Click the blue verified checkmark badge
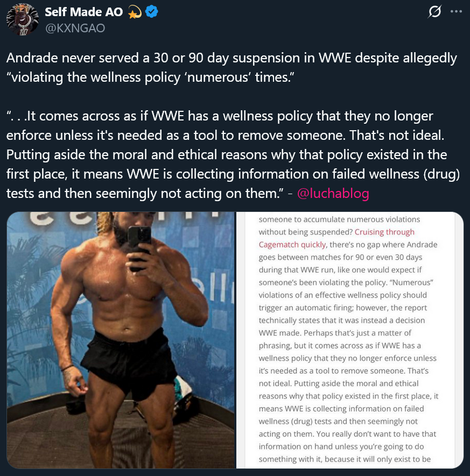The height and width of the screenshot is (476, 470). click(151, 12)
